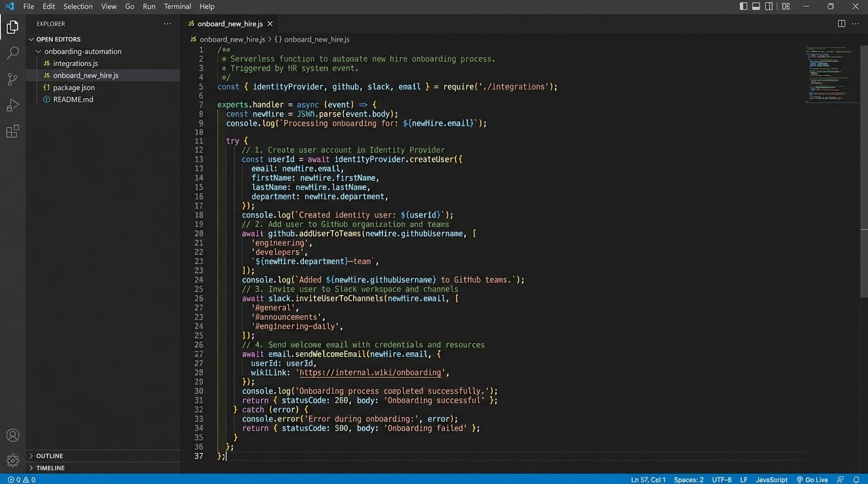Open integrations.js in the Explorer

click(75, 64)
